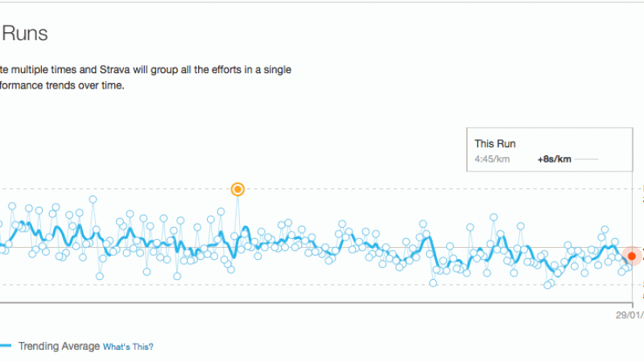Image resolution: width=644 pixels, height=362 pixels.
Task: Click the "This Run" tooltip title
Action: (x=495, y=144)
